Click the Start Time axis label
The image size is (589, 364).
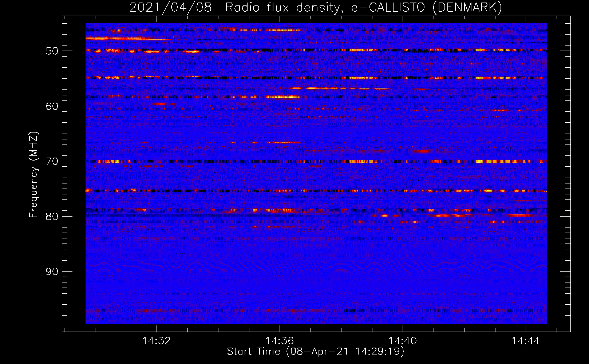coord(316,352)
